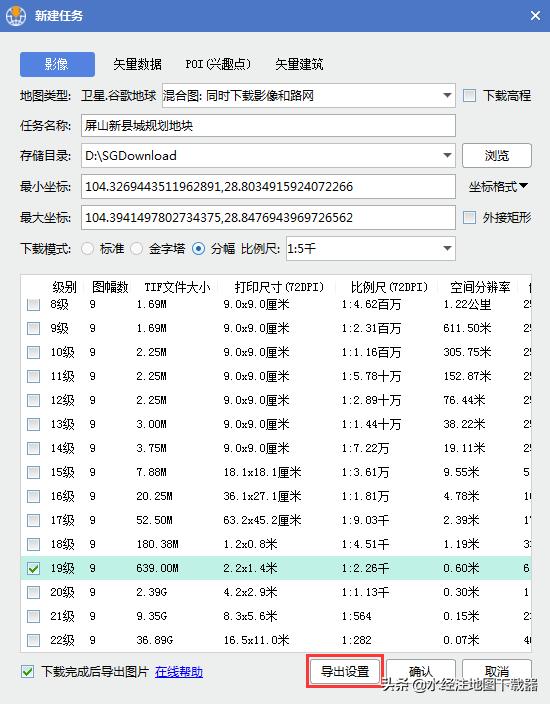Switch to the 影像 tab
This screenshot has width=550, height=704.
click(57, 64)
